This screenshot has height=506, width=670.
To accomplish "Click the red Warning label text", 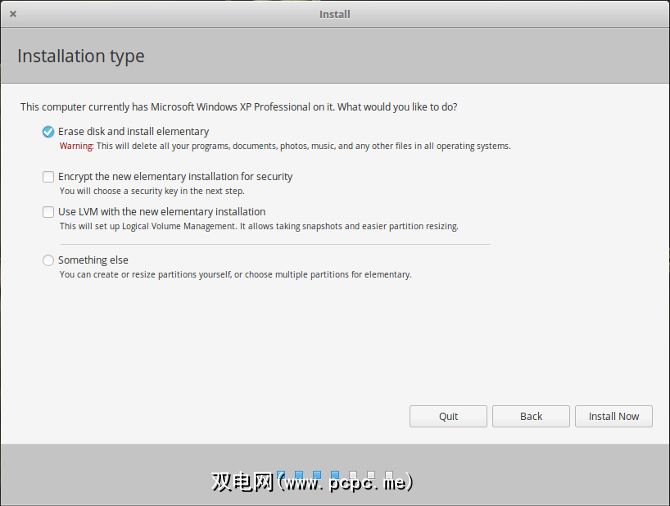I will (x=76, y=146).
